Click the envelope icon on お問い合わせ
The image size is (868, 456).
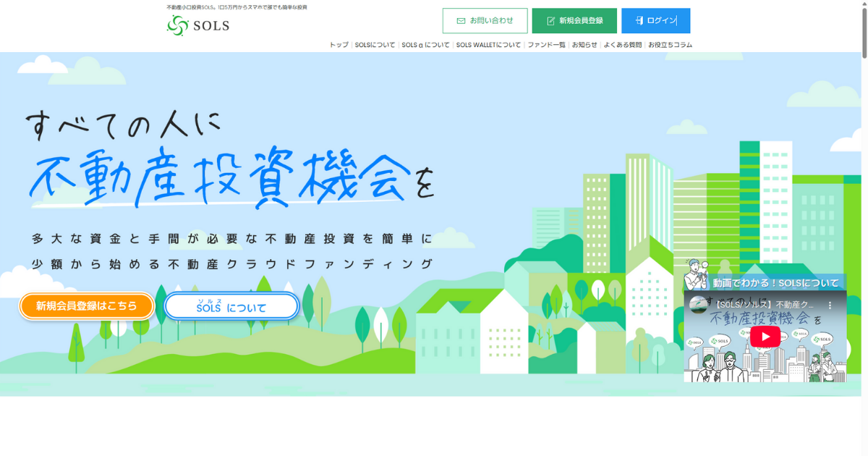pos(461,21)
